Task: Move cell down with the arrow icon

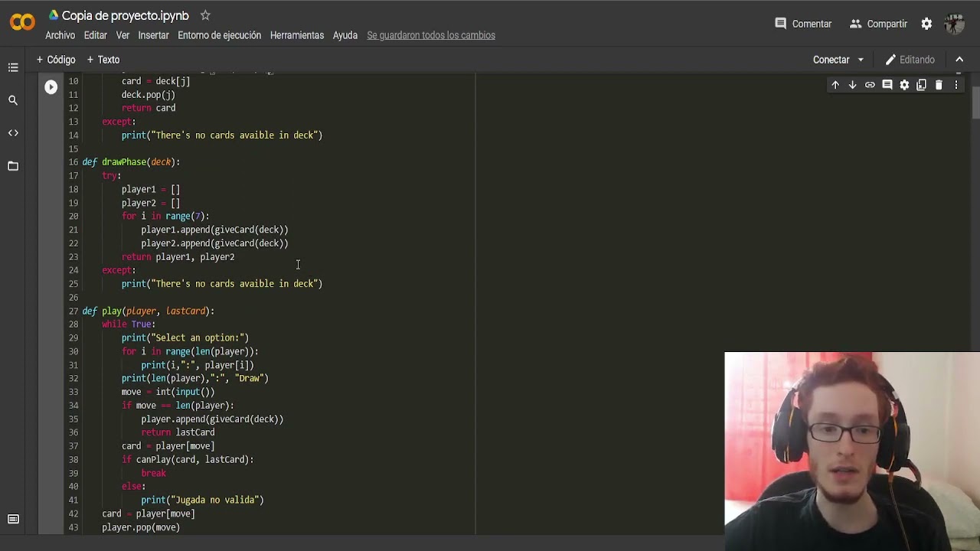Action: [x=852, y=85]
